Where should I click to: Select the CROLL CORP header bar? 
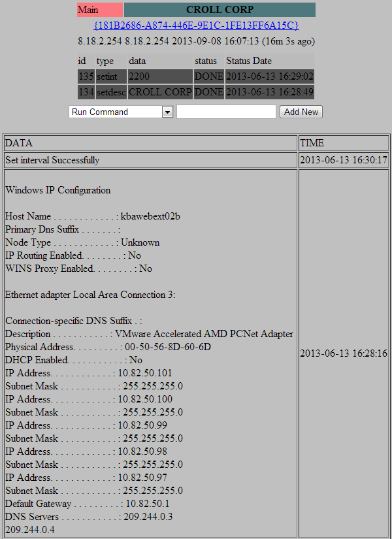pyautogui.click(x=220, y=10)
